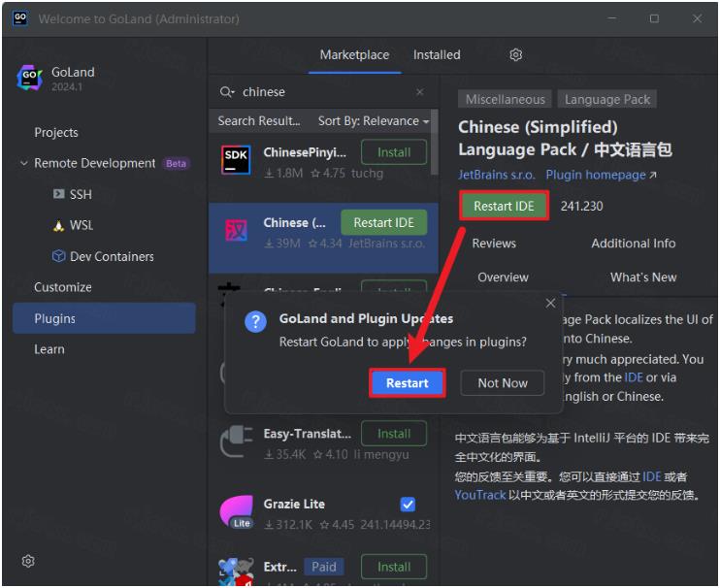Click the search magnifier options icon
The height and width of the screenshot is (588, 720).
click(x=227, y=92)
